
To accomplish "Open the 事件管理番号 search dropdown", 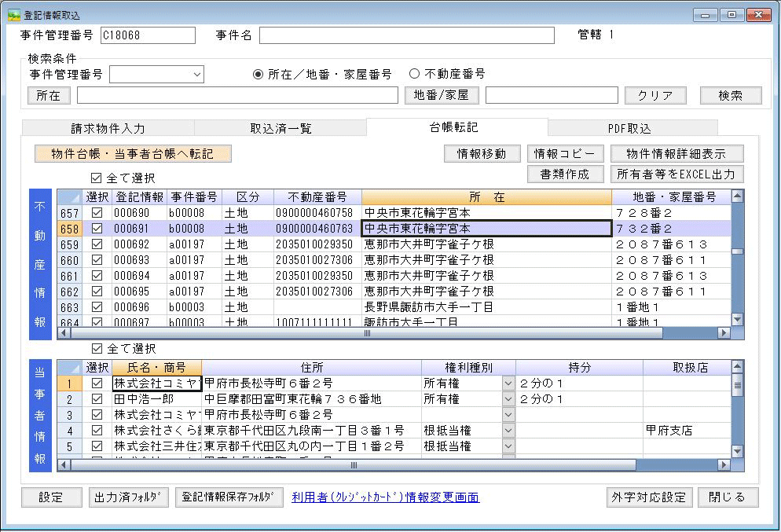I will coord(196,75).
